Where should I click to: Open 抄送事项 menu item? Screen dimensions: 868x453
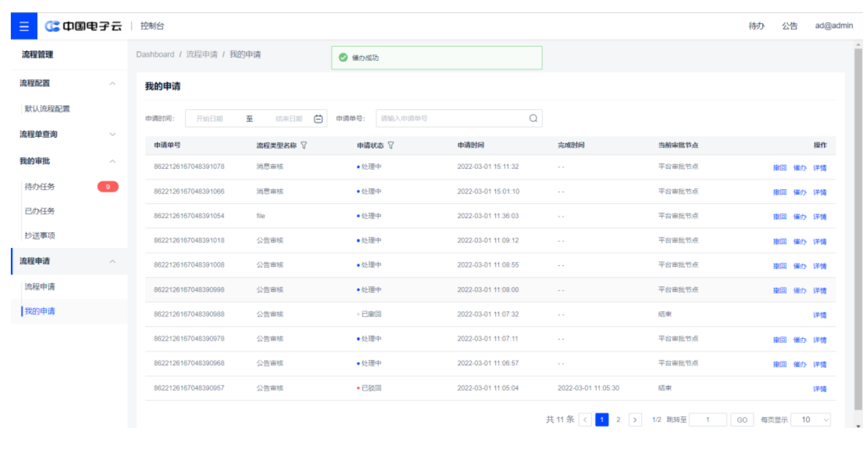(40, 236)
